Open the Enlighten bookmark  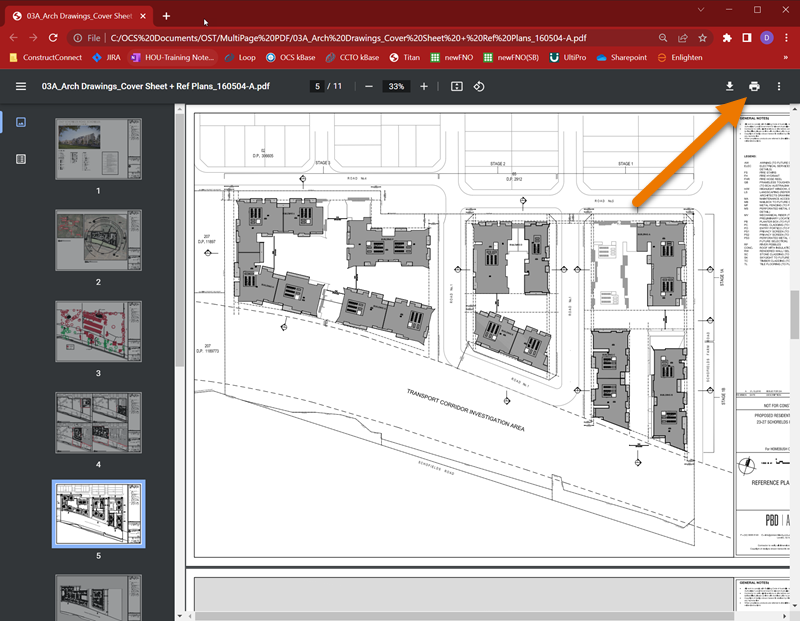(x=680, y=58)
